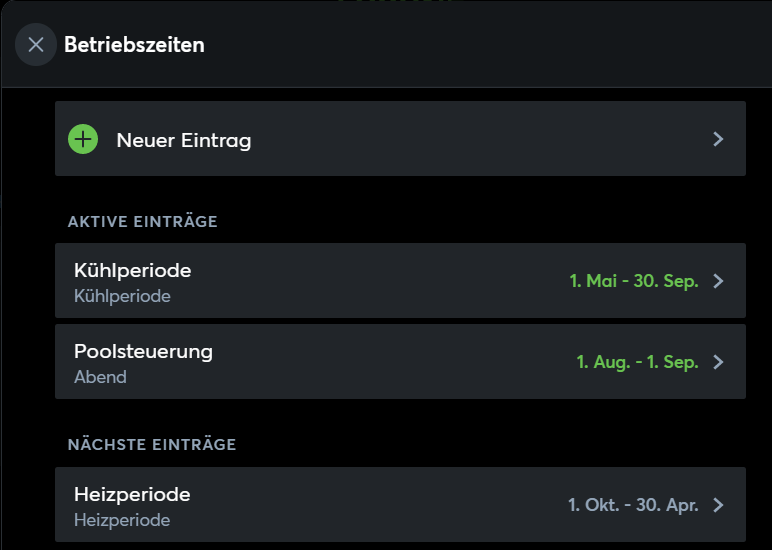772x550 pixels.
Task: Click the green plus icon
Action: tap(83, 139)
